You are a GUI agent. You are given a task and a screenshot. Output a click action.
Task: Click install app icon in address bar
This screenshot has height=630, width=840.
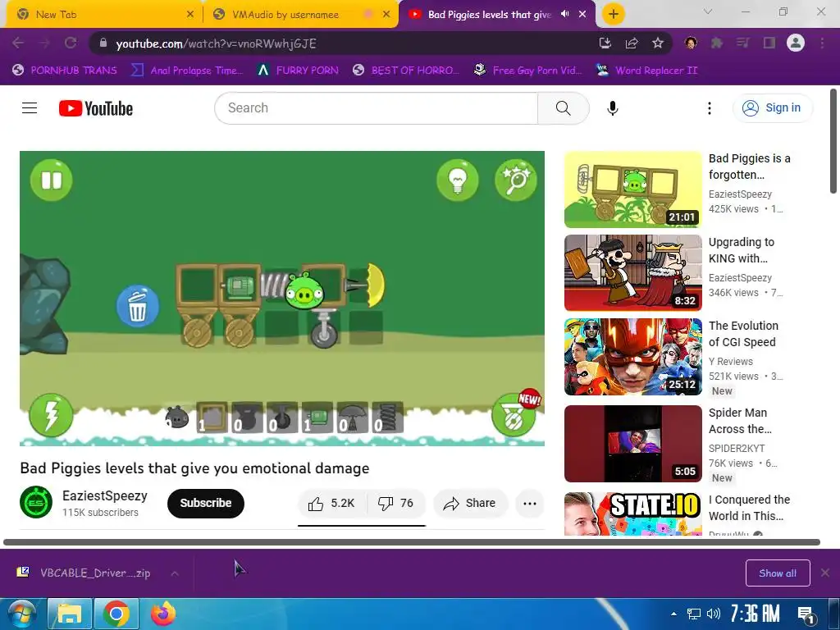pyautogui.click(x=605, y=43)
